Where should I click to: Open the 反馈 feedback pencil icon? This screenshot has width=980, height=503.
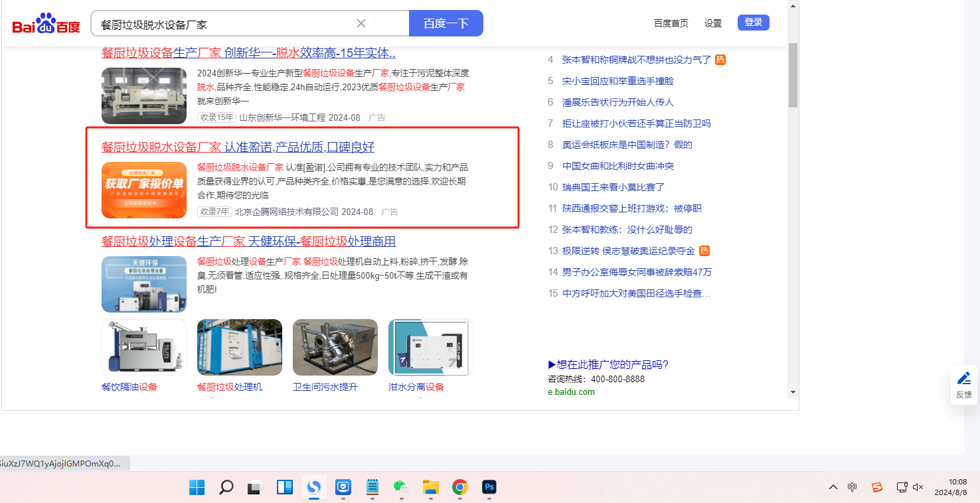(963, 384)
